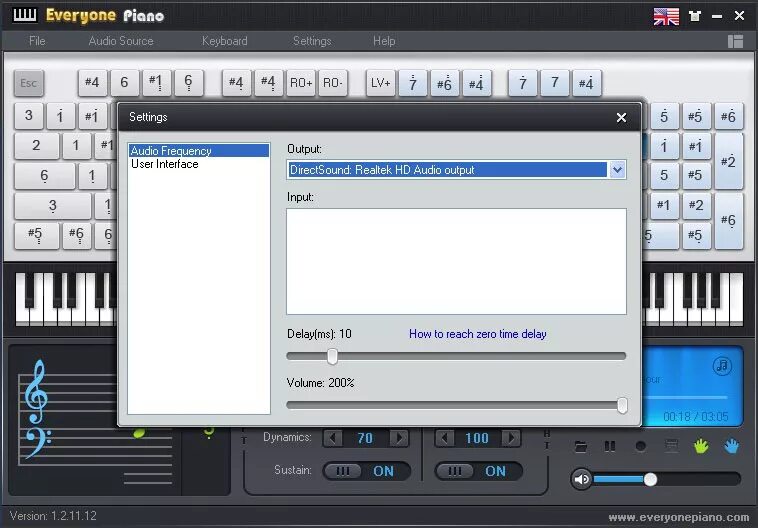Select User Interface in settings list
The width and height of the screenshot is (758, 528).
[x=199, y=164]
